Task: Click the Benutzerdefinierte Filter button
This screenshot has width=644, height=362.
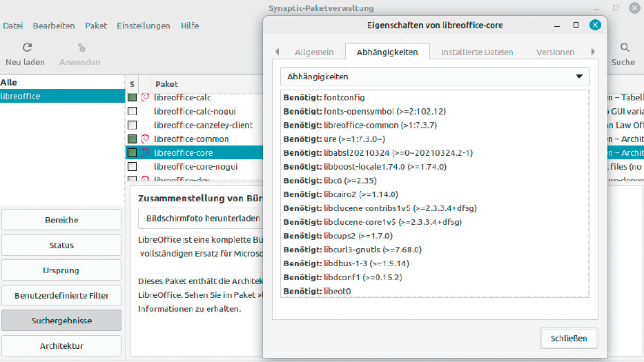Action: pos(61,296)
